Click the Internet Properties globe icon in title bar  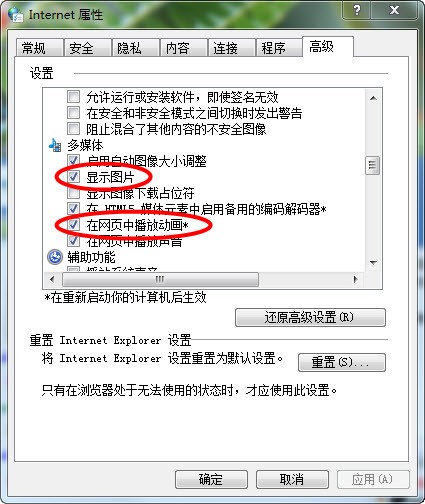[x=16, y=14]
